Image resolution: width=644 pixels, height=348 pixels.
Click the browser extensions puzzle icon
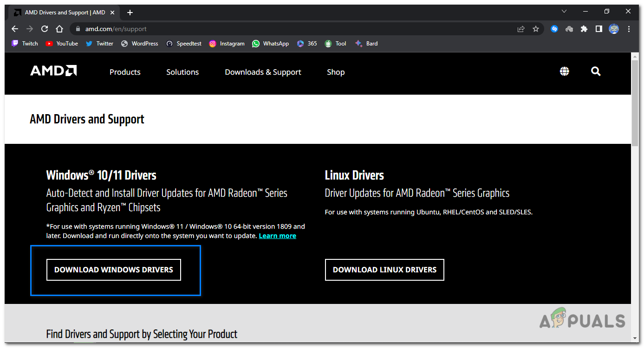[x=584, y=28]
